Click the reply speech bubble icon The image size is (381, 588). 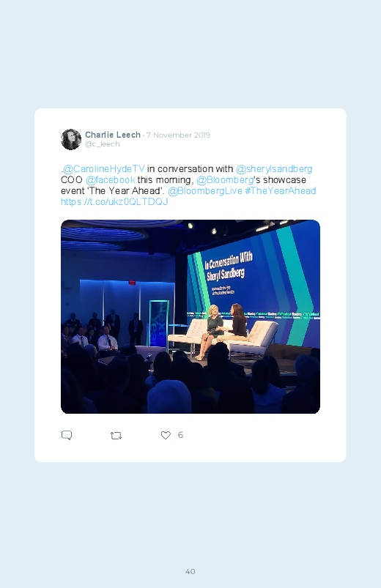click(67, 435)
